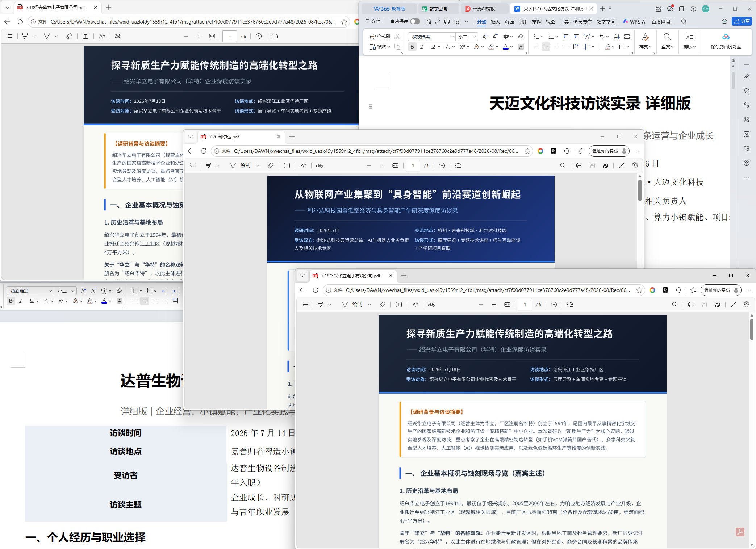Screen dimensions: 756x549
Task: Toggle Bold in the lower-left WPS toolbar
Action: [11, 301]
